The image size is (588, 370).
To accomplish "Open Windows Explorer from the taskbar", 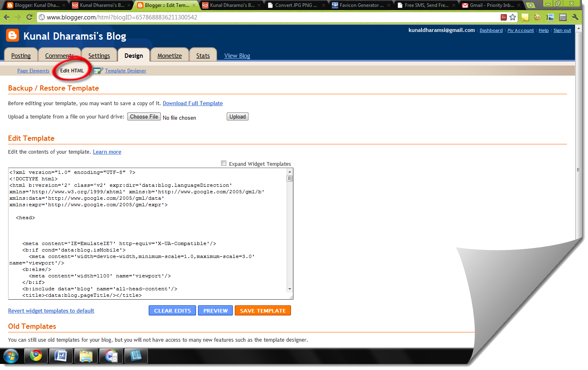I will (x=86, y=356).
